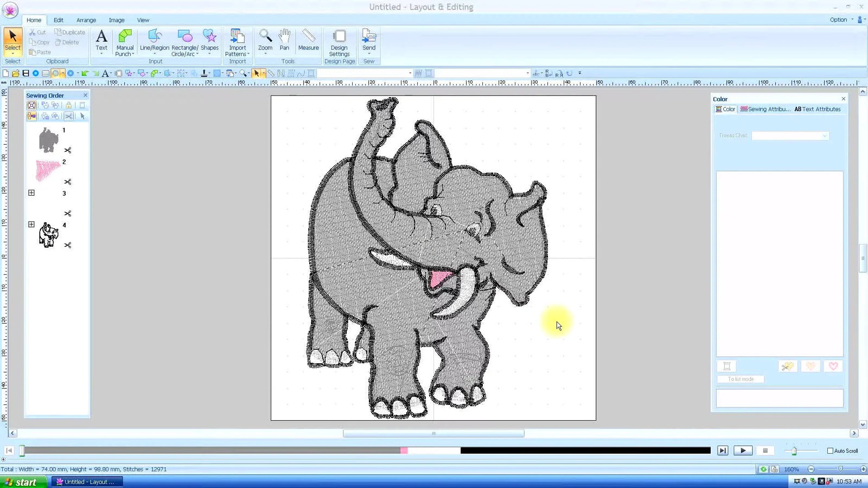The image size is (868, 488).
Task: Open the Thread Chart dropdown
Action: coord(825,136)
